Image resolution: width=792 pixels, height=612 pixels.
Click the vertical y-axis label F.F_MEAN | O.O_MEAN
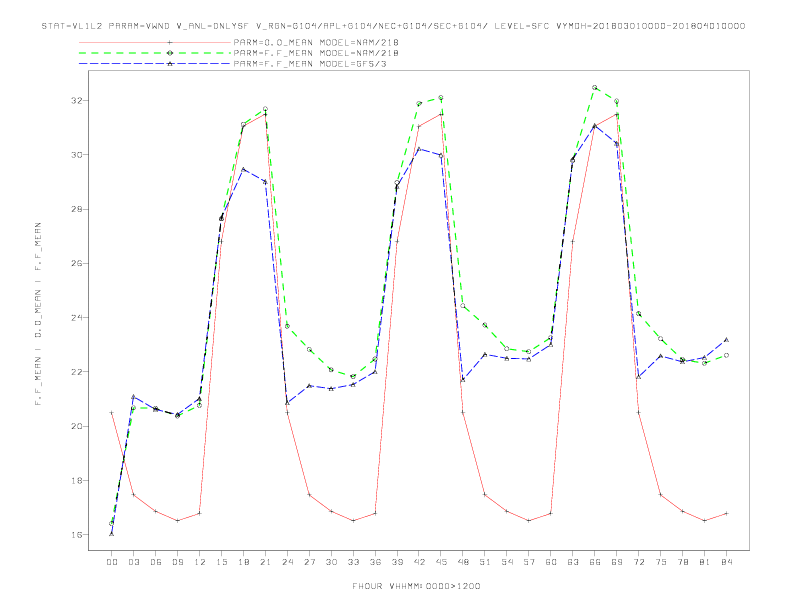[38, 314]
